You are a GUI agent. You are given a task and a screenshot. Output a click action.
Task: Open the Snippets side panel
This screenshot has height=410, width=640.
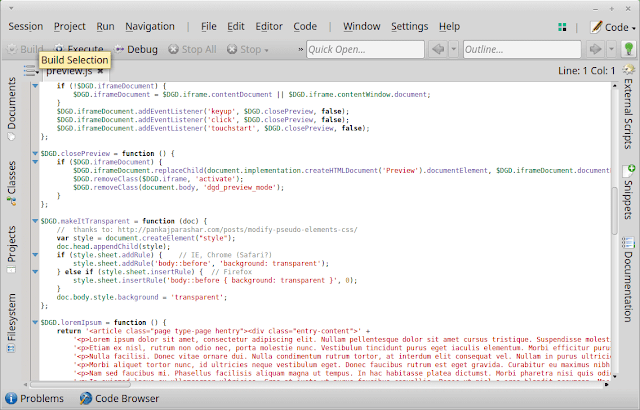tap(629, 192)
